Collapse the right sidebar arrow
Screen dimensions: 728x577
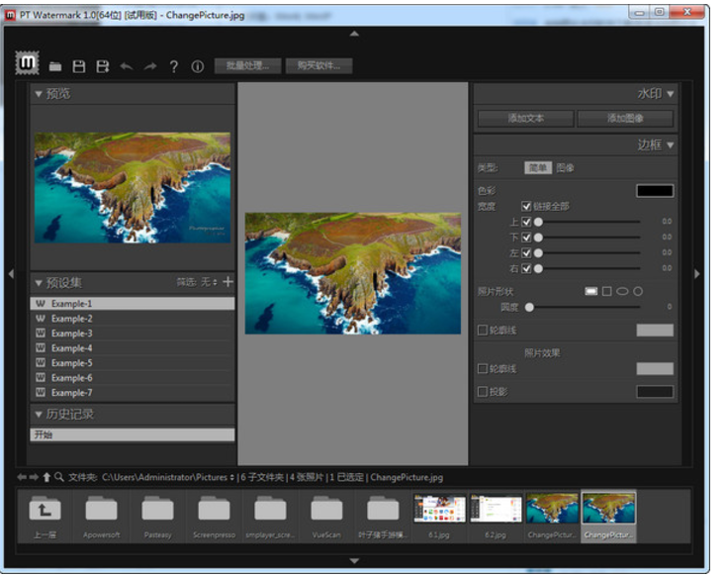[x=697, y=273]
